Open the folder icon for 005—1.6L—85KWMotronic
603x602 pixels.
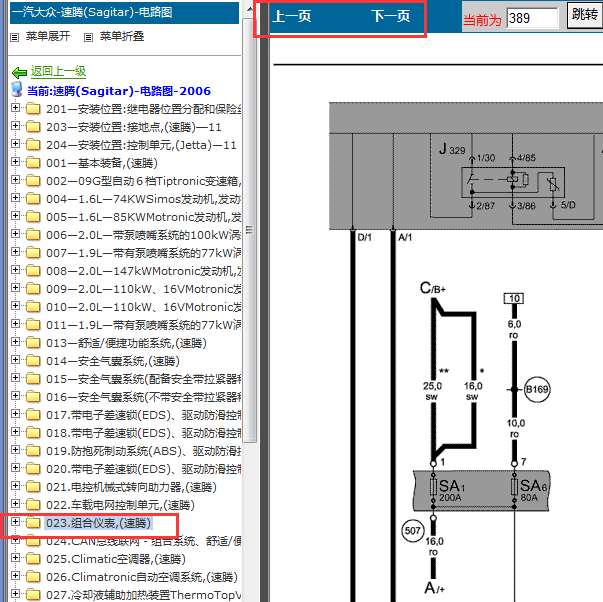point(33,217)
